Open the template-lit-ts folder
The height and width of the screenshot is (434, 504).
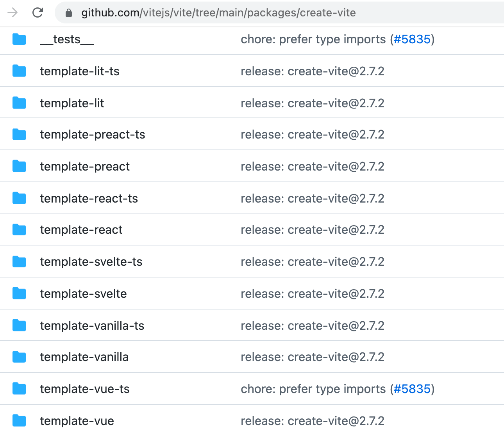click(x=80, y=71)
